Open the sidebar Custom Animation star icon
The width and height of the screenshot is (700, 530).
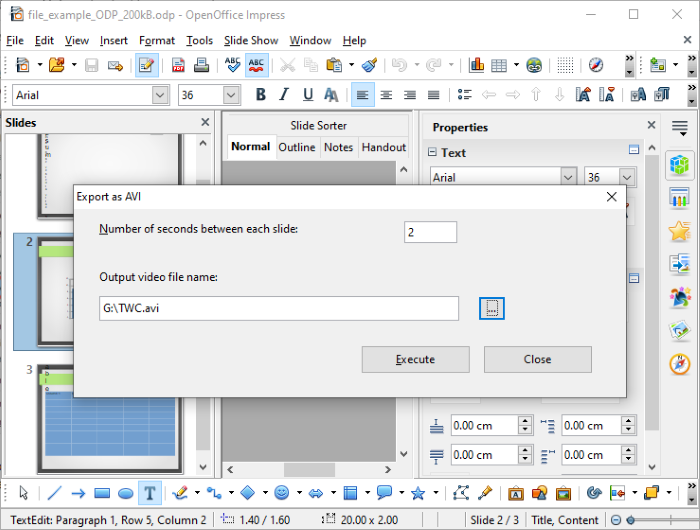[x=679, y=231]
